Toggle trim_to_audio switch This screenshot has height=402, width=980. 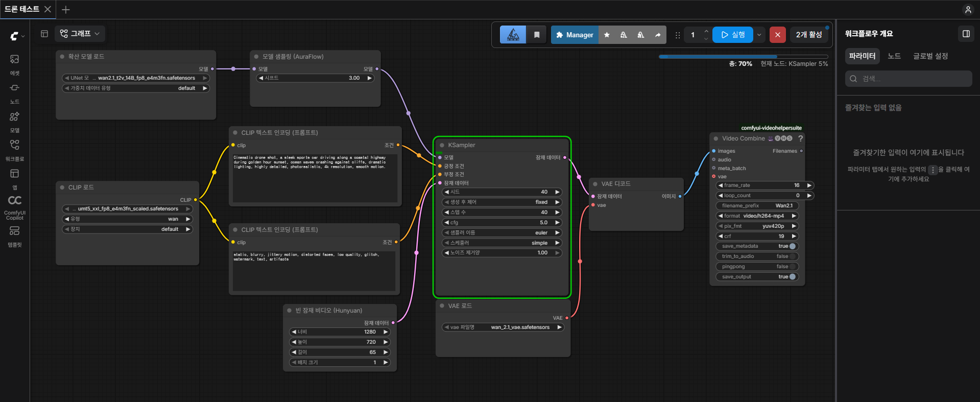pyautogui.click(x=793, y=256)
